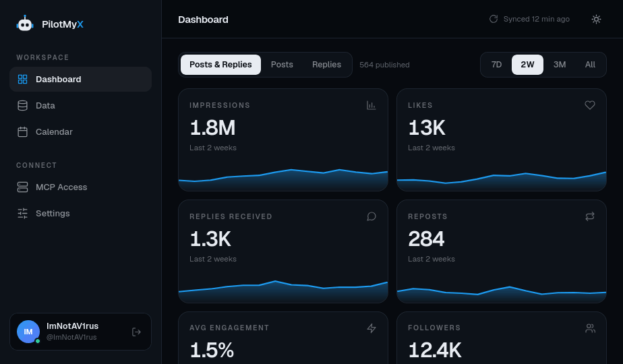This screenshot has width=623, height=364.
Task: Select the All time range
Action: pos(590,65)
